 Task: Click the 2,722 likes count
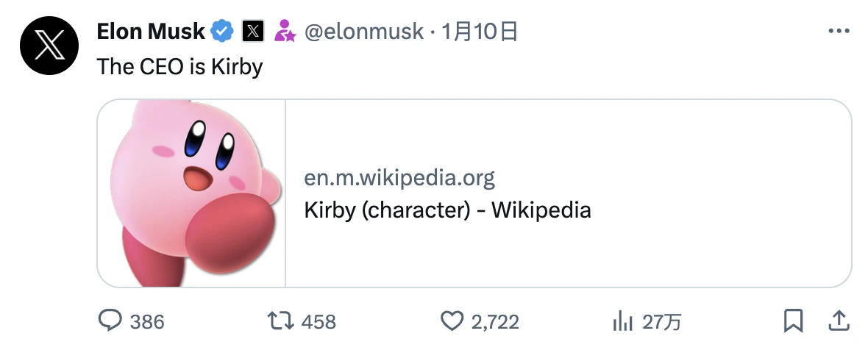point(495,321)
